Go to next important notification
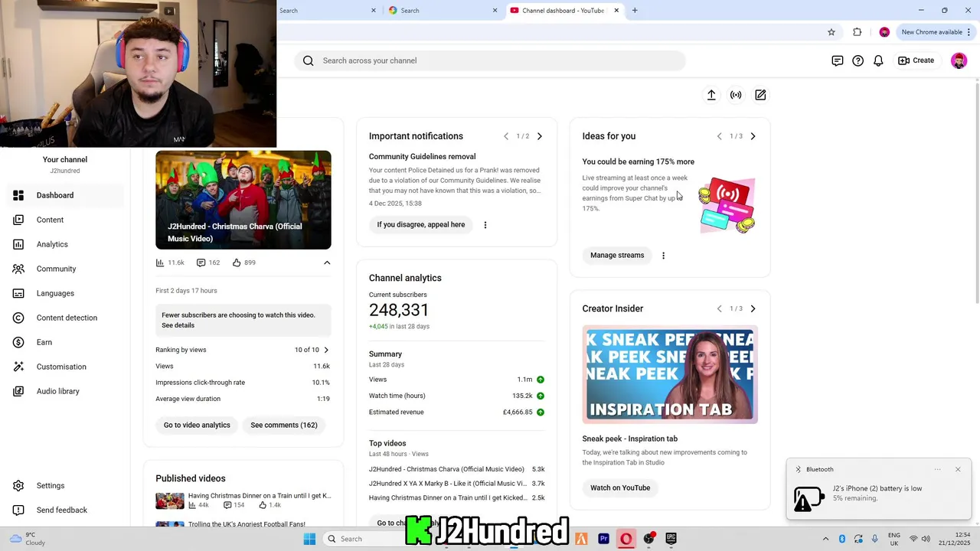The width and height of the screenshot is (980, 551). [540, 136]
